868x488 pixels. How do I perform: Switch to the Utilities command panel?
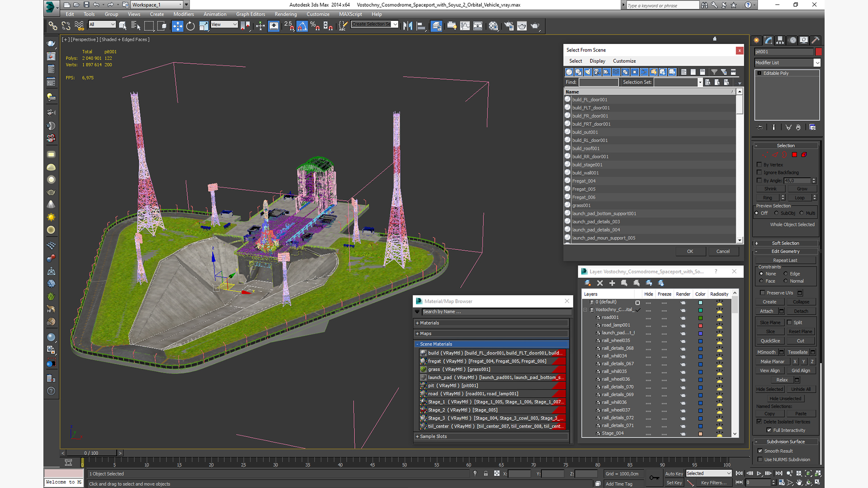click(816, 40)
